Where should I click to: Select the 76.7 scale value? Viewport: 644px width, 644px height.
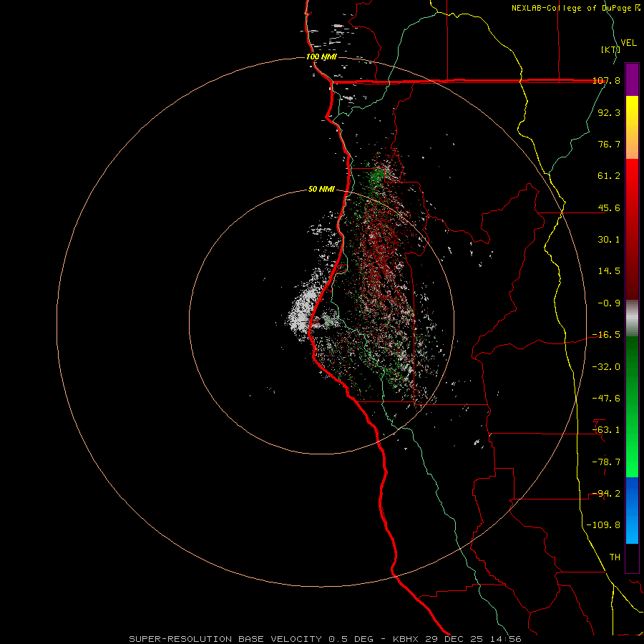click(x=609, y=144)
